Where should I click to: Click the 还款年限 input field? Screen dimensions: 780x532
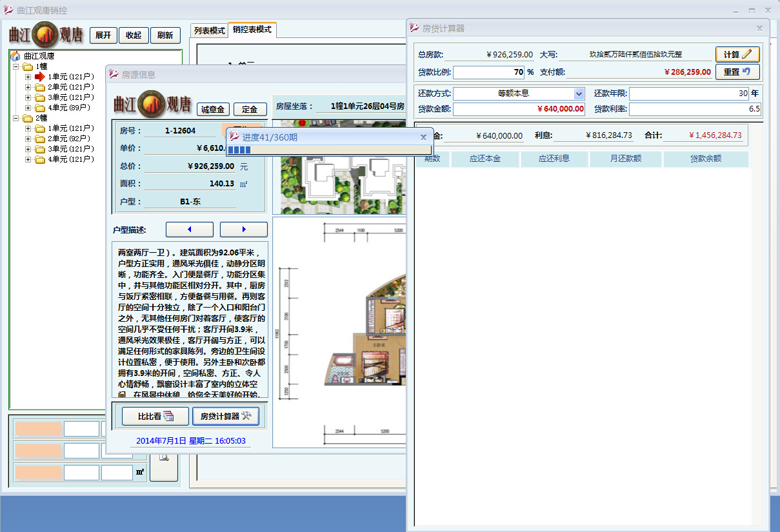(x=689, y=94)
